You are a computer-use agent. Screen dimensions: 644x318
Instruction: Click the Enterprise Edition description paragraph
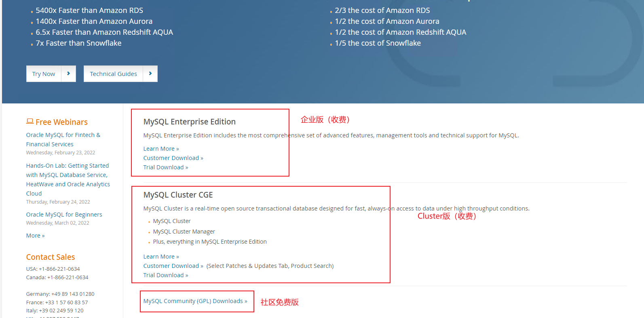pyautogui.click(x=331, y=135)
